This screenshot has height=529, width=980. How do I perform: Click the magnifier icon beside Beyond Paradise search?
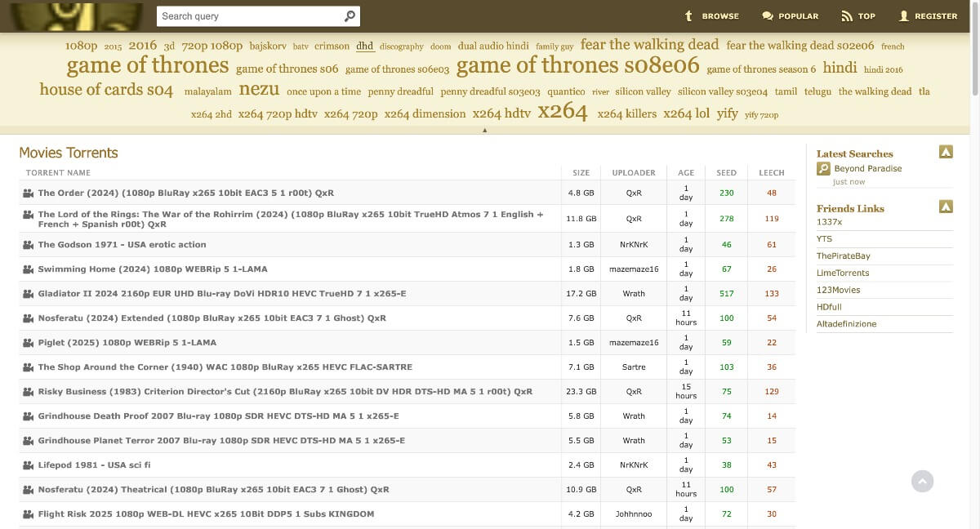[x=824, y=168]
